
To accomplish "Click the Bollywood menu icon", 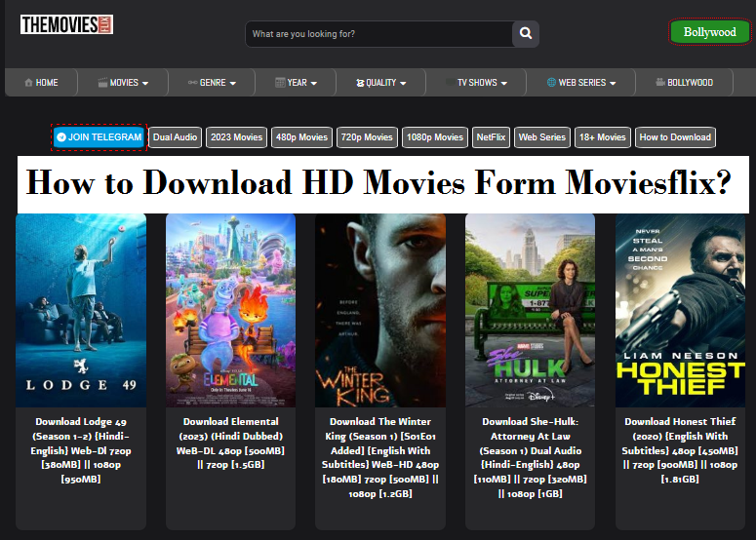I will click(x=660, y=82).
